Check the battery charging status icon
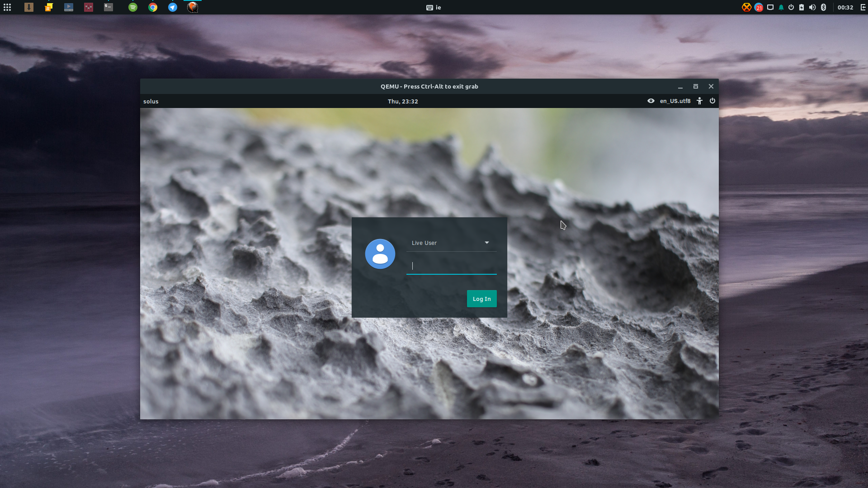868x488 pixels. 802,7
